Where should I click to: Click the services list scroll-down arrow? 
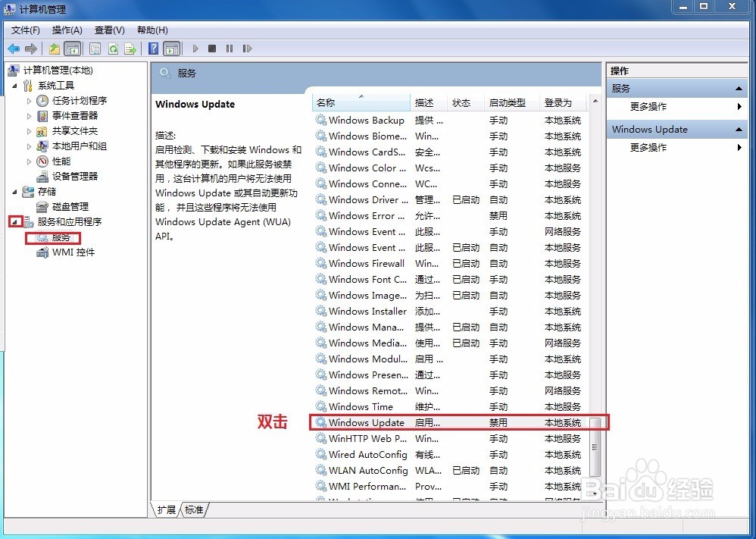pos(595,494)
